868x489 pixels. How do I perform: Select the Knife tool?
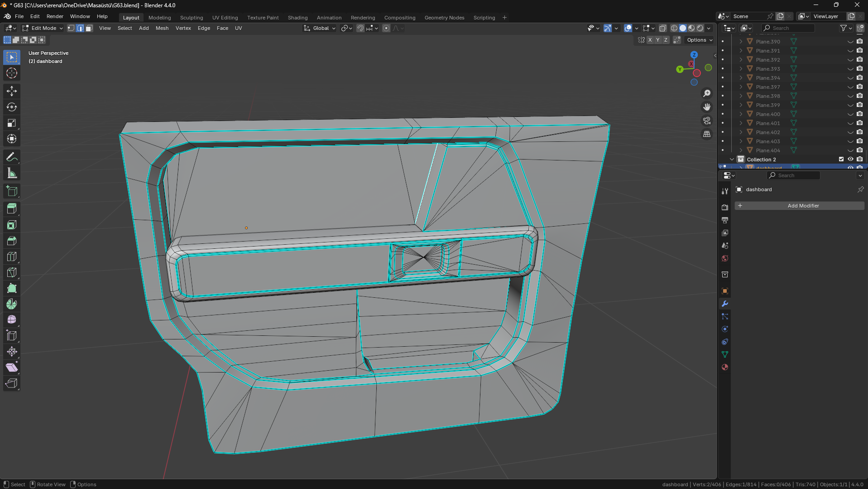coord(12,272)
